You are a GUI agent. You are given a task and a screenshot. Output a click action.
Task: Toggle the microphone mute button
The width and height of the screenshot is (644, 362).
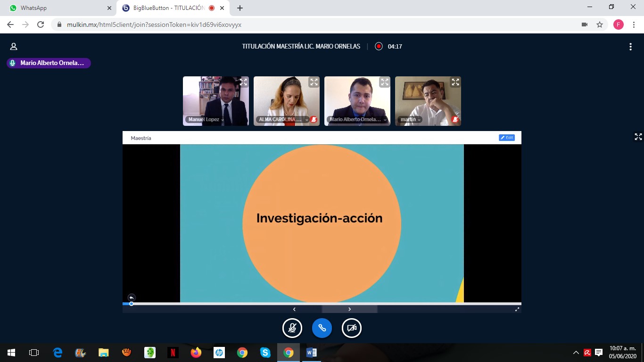[x=292, y=328]
